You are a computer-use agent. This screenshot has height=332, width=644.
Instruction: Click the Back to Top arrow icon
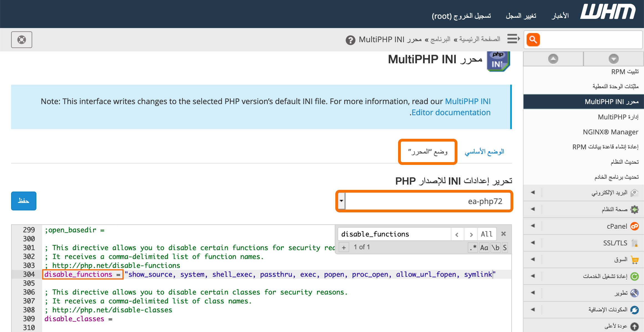pos(635,326)
